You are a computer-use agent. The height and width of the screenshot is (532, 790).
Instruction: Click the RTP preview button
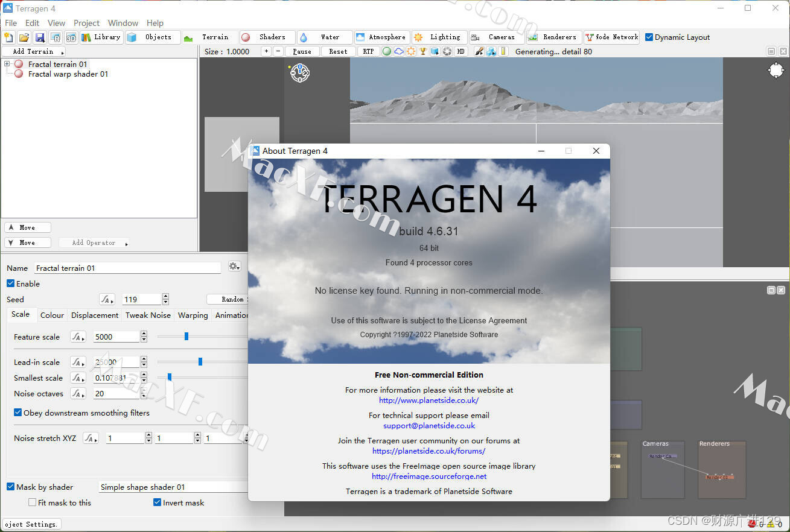click(368, 51)
